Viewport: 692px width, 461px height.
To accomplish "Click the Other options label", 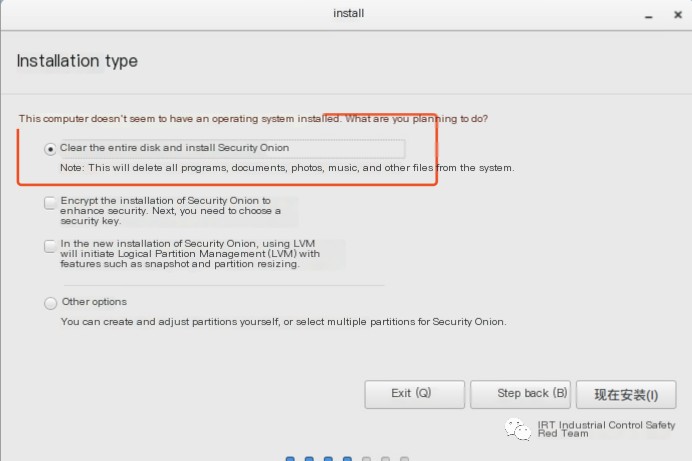I will coord(94,302).
